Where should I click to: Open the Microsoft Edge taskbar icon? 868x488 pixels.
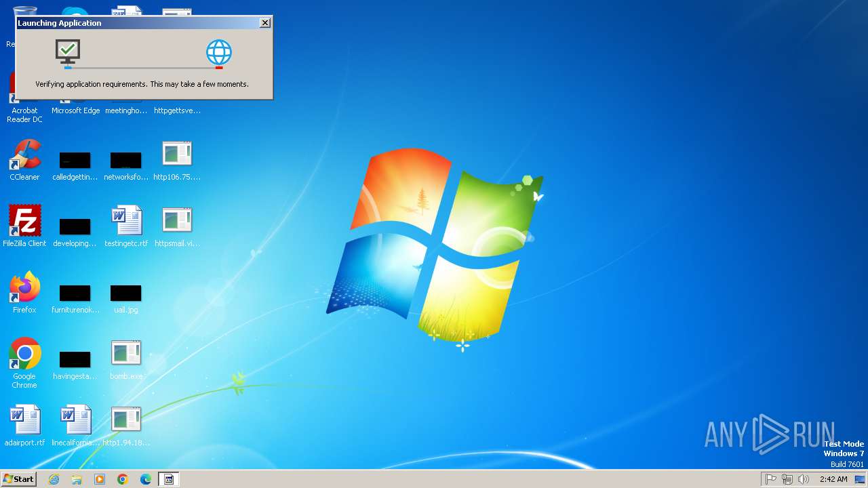click(x=146, y=479)
